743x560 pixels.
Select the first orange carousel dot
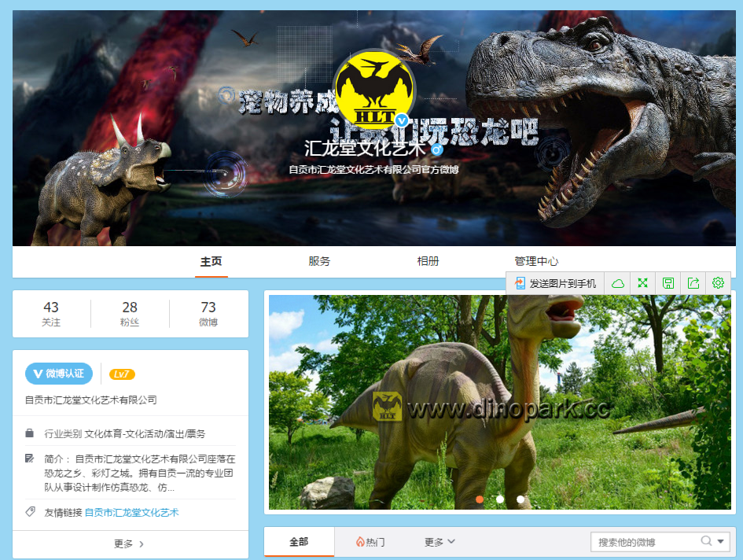point(480,499)
